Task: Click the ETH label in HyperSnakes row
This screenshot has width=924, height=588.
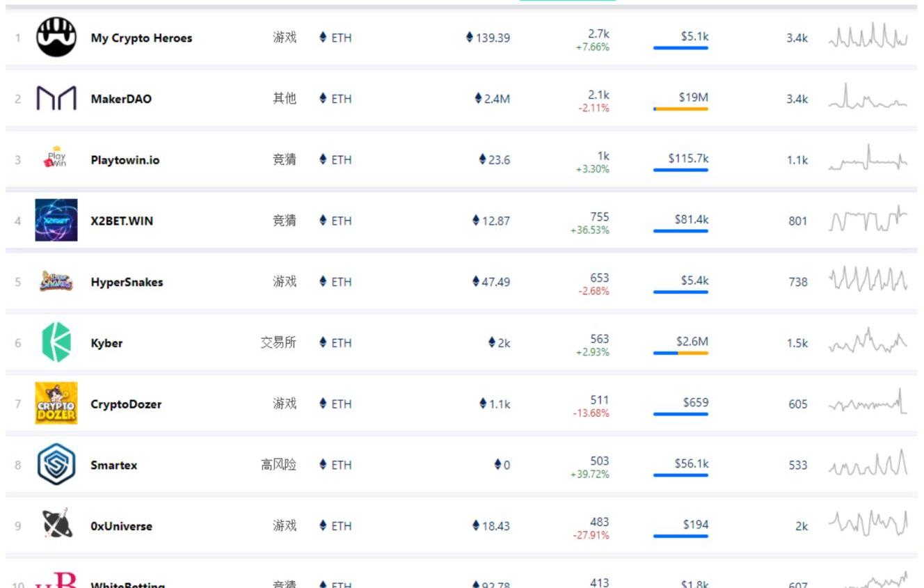Action: click(341, 282)
